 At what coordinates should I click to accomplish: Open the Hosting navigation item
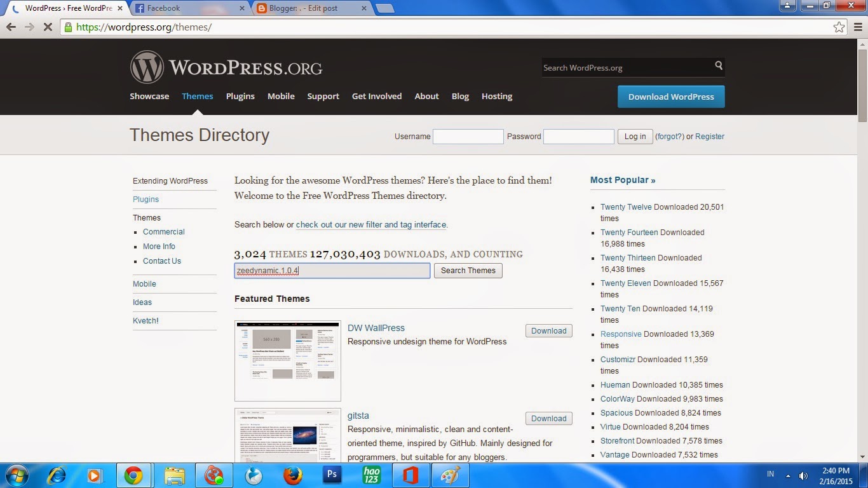tap(497, 97)
